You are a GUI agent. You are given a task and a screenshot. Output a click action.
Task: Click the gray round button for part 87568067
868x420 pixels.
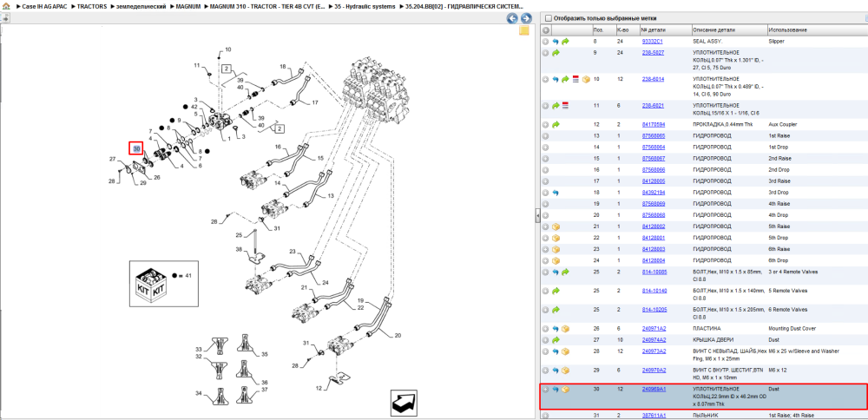pyautogui.click(x=545, y=159)
